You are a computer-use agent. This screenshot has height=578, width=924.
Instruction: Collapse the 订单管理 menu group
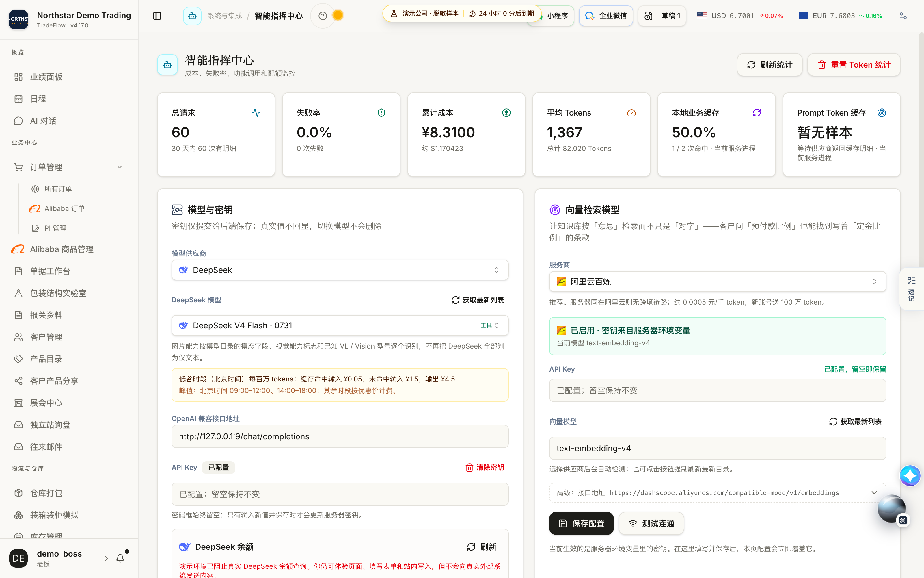(x=120, y=167)
